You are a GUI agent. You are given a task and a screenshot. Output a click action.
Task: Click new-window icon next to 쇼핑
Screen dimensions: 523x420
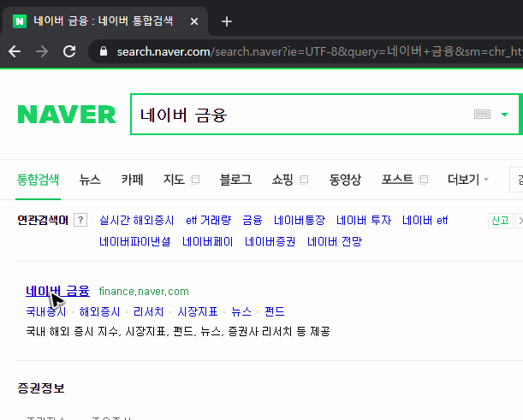click(x=304, y=180)
